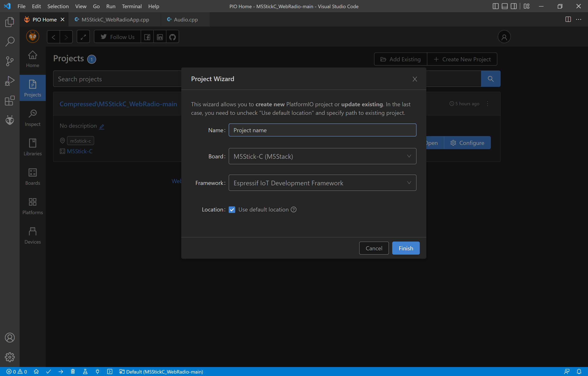Click the PlatformIO logo in PIO Home
Viewport: 588px width, 376px height.
(x=32, y=37)
